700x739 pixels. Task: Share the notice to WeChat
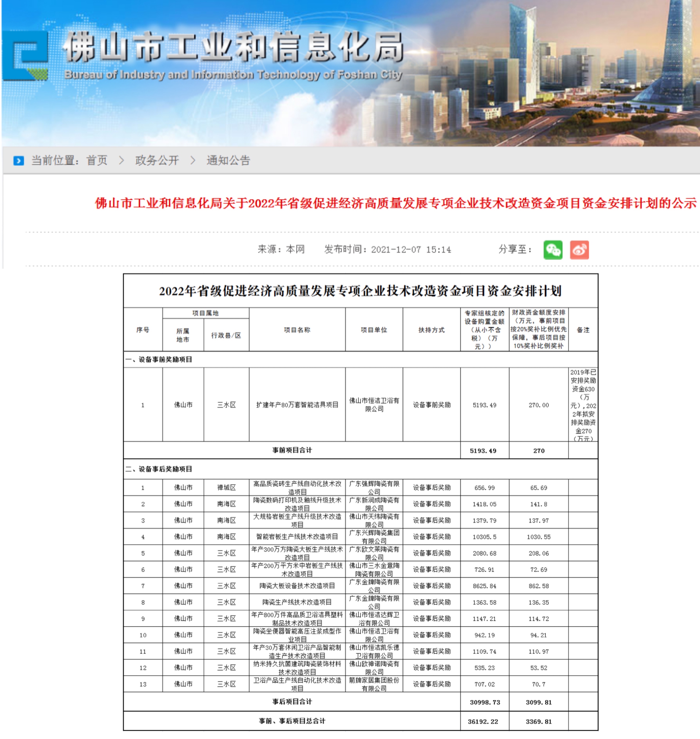coord(553,250)
